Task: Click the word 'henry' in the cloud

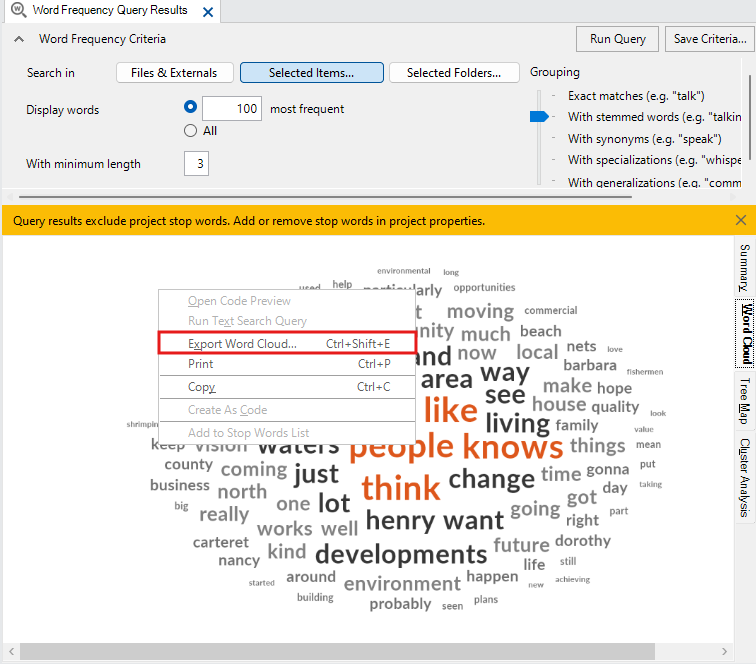Action: coord(400,521)
